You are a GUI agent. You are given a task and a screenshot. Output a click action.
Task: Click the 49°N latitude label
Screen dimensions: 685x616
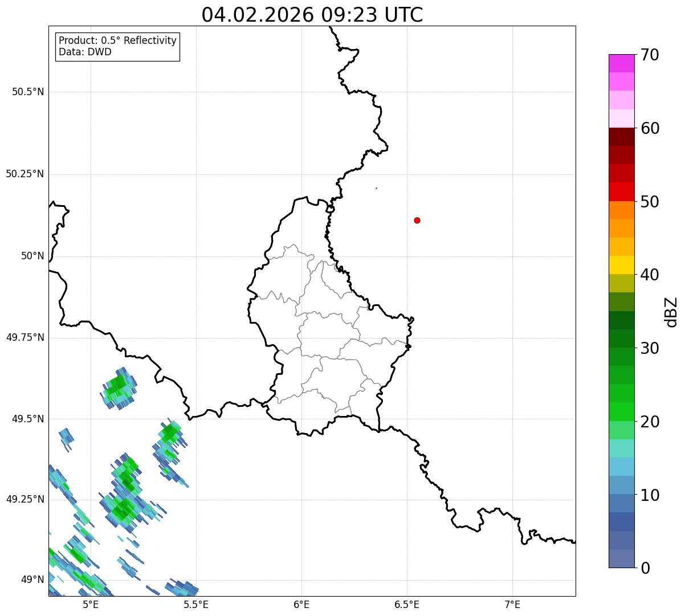coord(32,580)
